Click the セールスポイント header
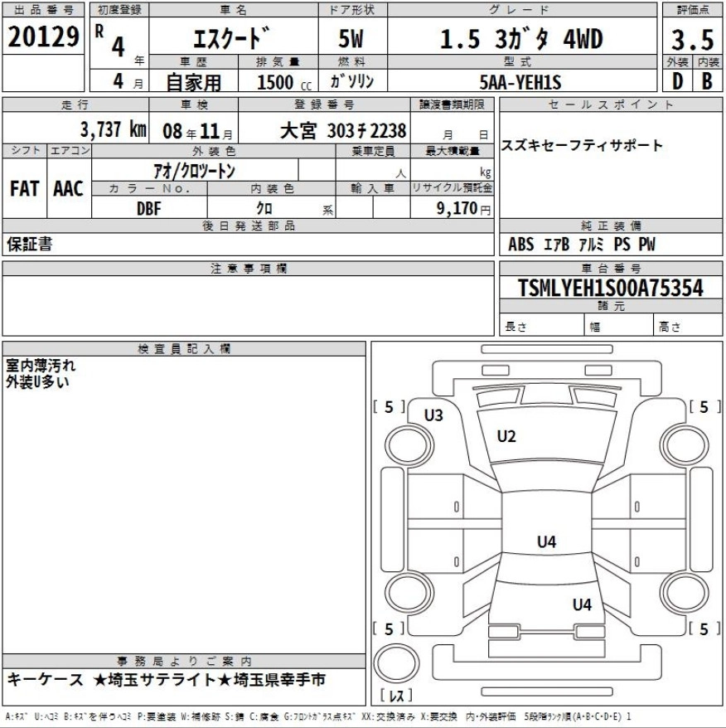The image size is (726, 728). 611,104
